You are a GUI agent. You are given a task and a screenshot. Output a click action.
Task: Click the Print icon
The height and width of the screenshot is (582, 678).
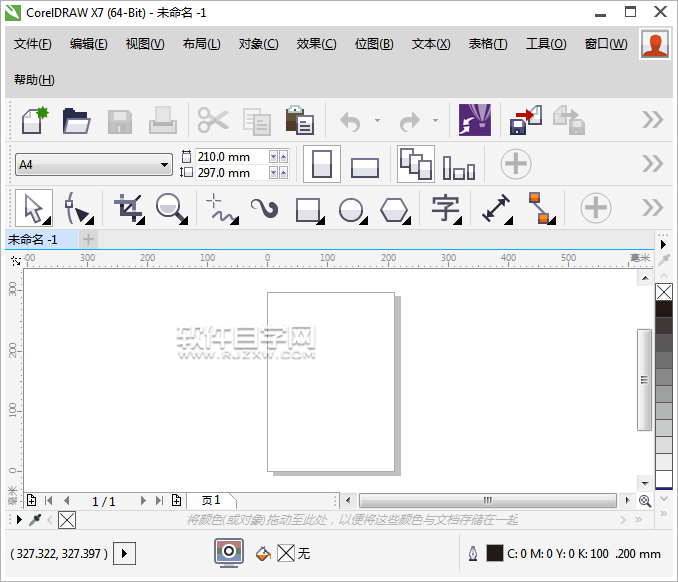coord(163,120)
